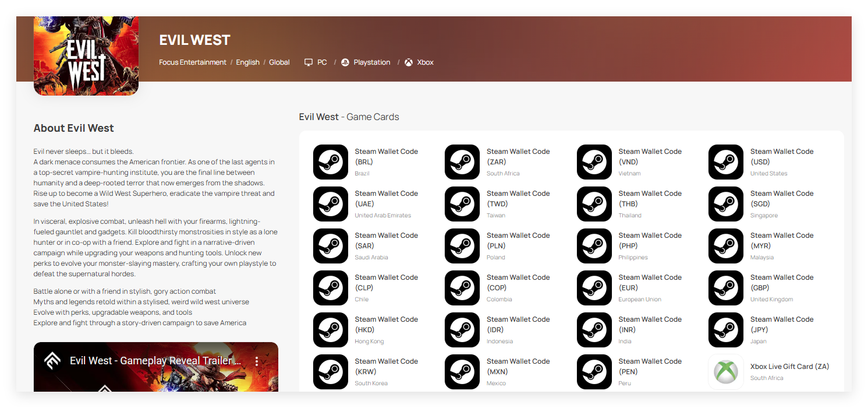This screenshot has width=868, height=408.
Task: Click the Evil West cover art thumbnail
Action: [86, 56]
